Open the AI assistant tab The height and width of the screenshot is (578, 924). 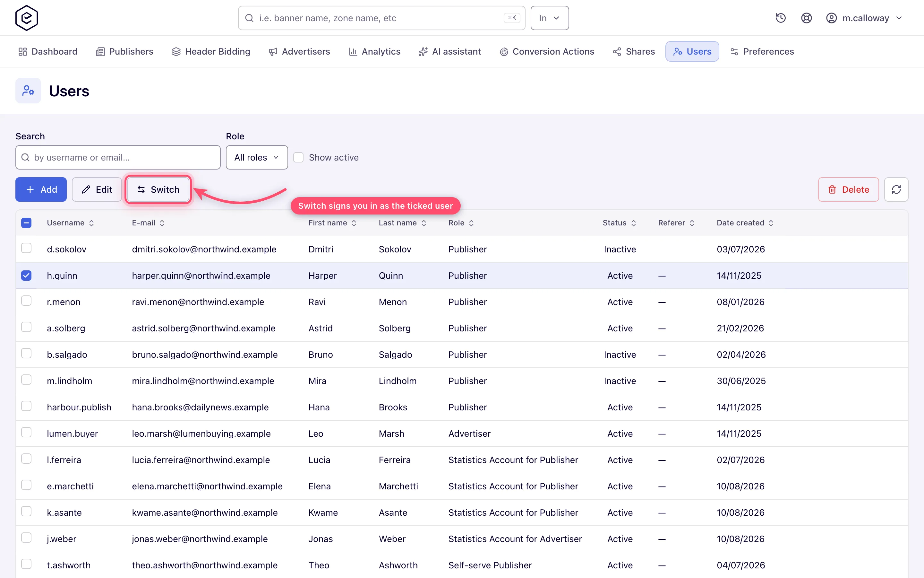click(x=450, y=51)
